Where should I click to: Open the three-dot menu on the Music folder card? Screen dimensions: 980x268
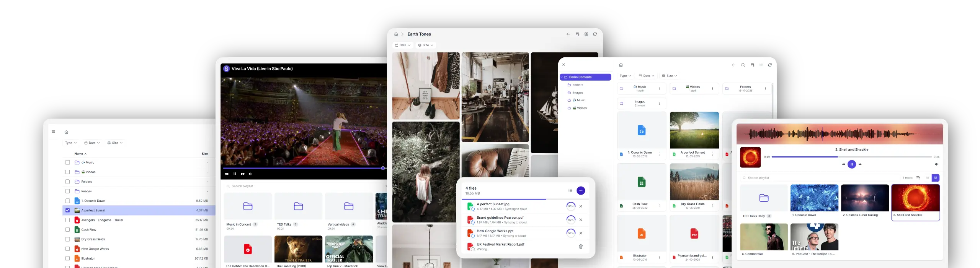[660, 88]
